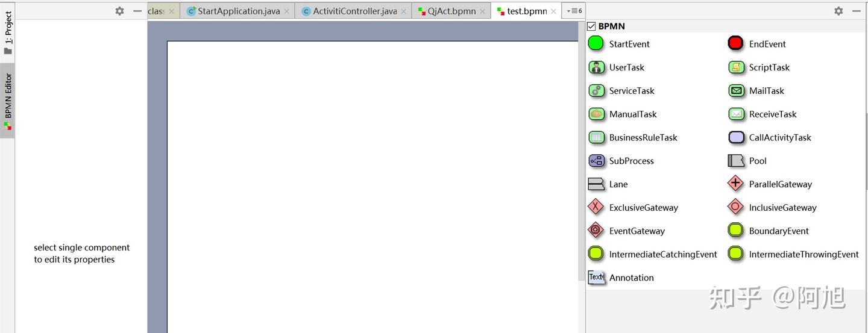Open the Project tool window tab

point(8,33)
